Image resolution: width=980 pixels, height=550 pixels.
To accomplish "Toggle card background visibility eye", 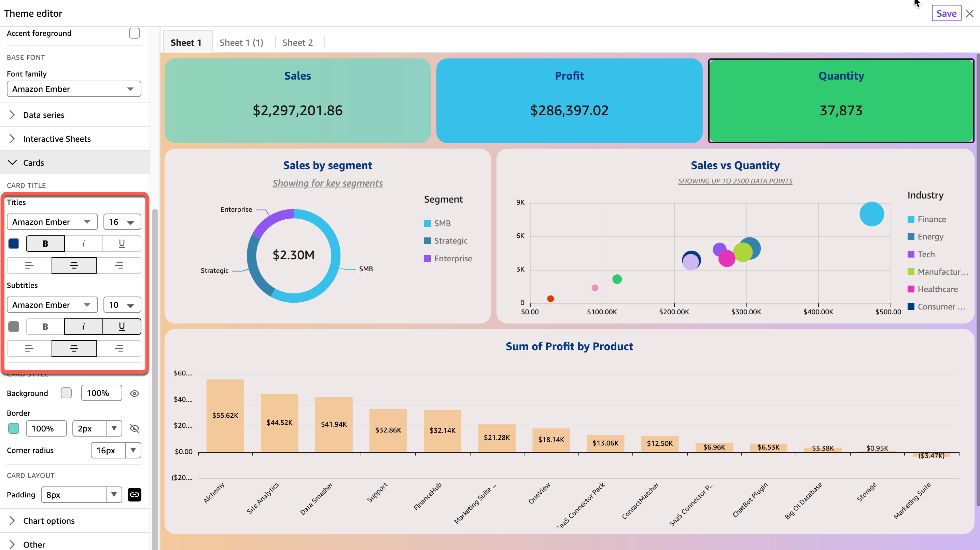I will 134,394.
